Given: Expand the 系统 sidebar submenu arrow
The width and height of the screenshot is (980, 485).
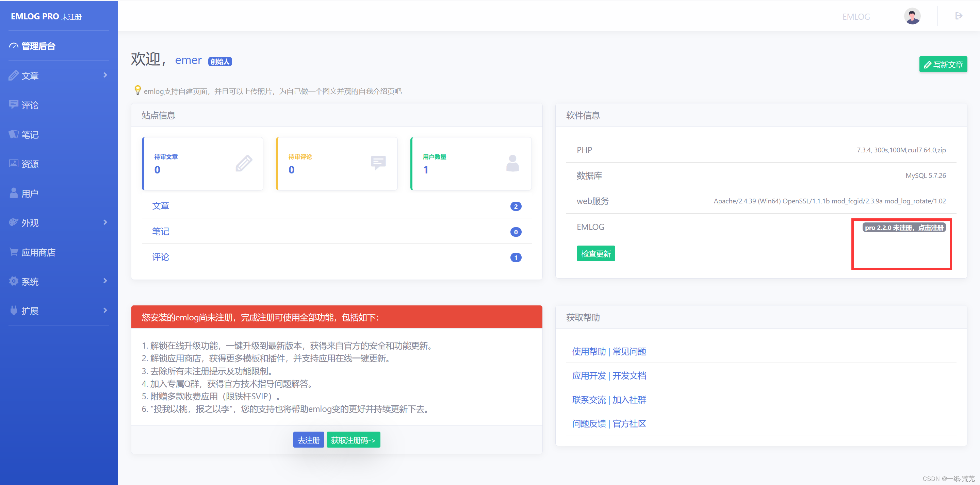Looking at the screenshot, I should coord(105,281).
